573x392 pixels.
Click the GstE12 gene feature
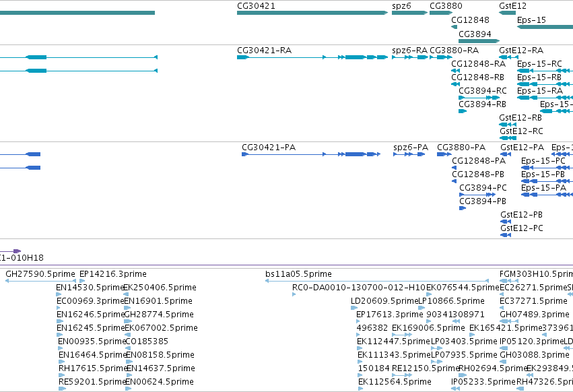507,13
